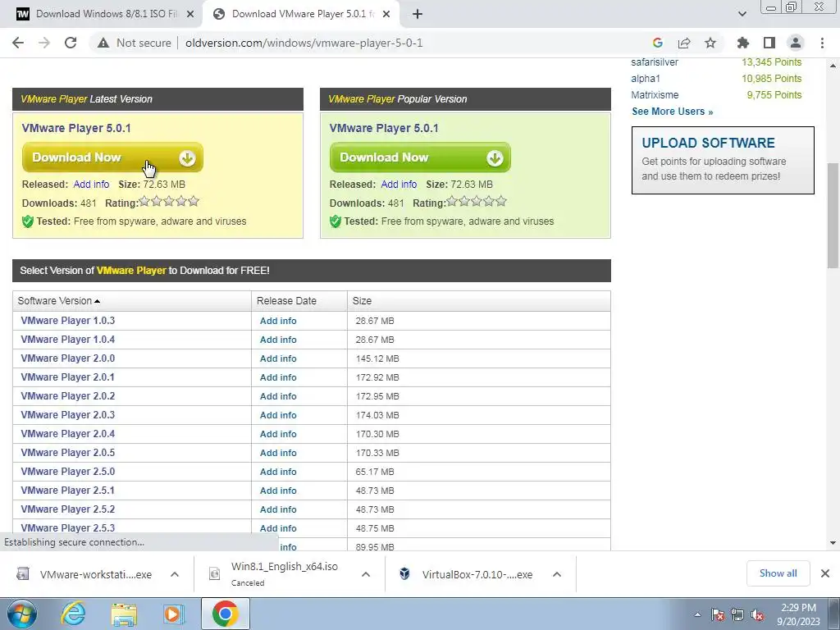
Task: Expand options for VirtualBox-7.0.10 exe download
Action: point(557,574)
